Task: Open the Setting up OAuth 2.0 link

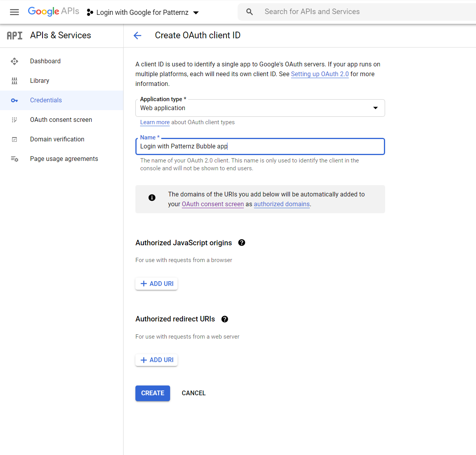Action: (320, 74)
